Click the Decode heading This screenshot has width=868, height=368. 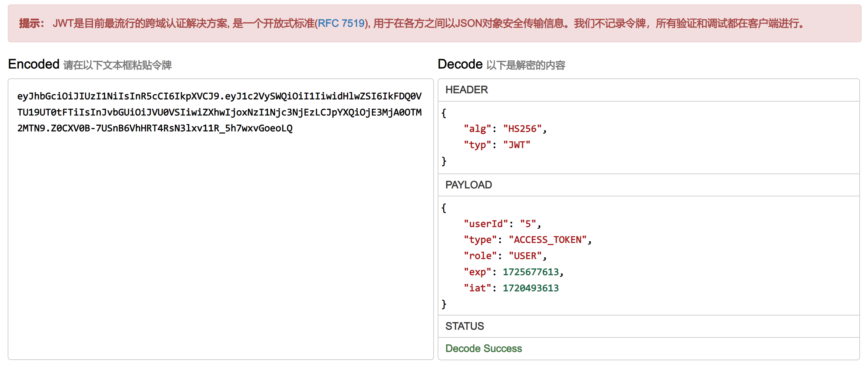tap(460, 64)
